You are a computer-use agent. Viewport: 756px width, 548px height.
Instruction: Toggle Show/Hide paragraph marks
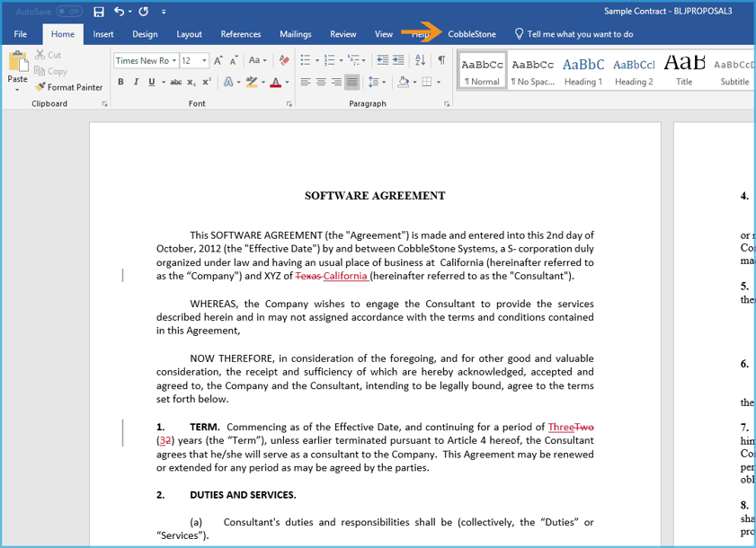(x=441, y=60)
